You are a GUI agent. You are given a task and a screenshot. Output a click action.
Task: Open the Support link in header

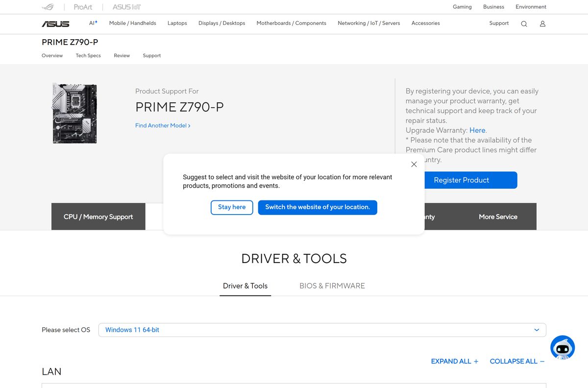coord(499,23)
